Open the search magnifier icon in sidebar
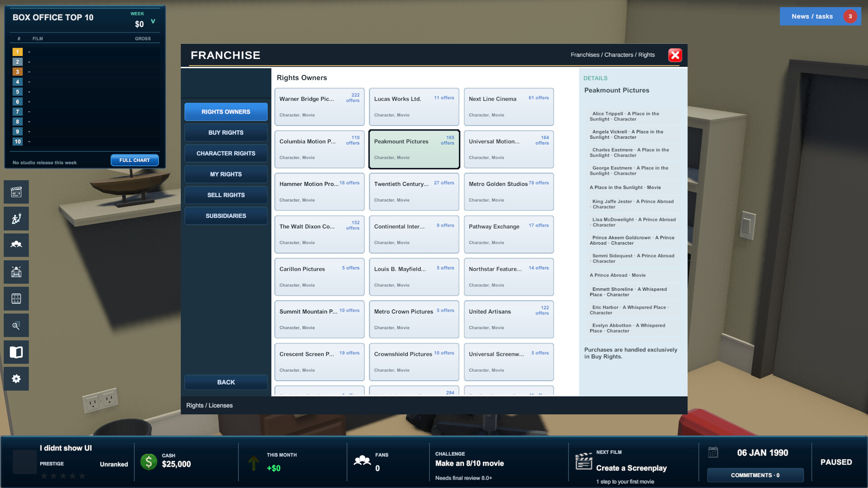The height and width of the screenshot is (488, 868). pos(16,325)
